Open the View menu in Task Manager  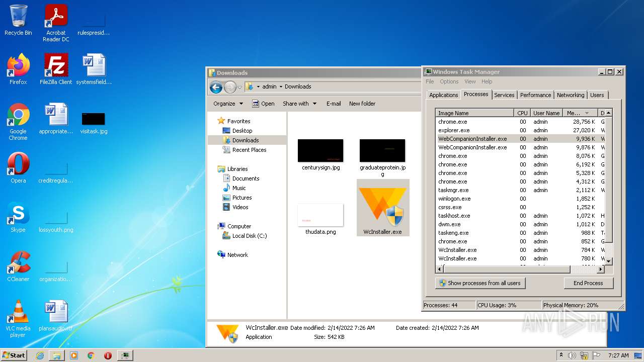tap(470, 81)
